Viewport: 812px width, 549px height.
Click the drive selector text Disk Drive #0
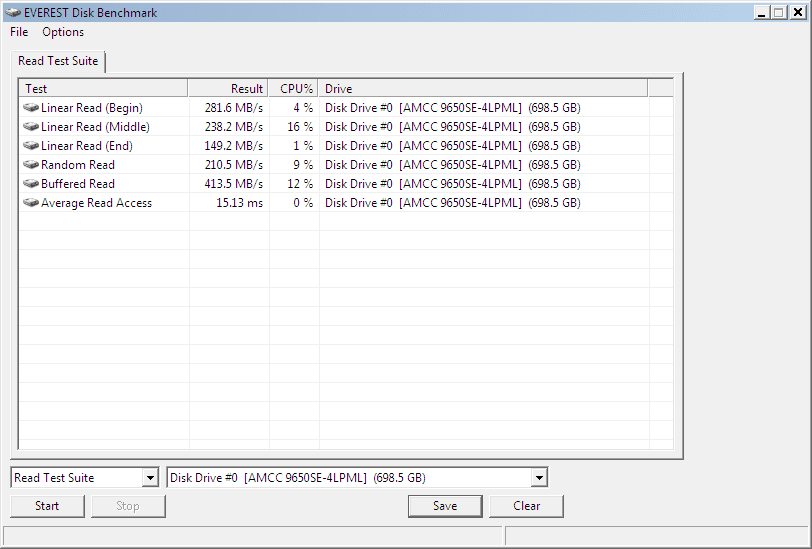298,478
